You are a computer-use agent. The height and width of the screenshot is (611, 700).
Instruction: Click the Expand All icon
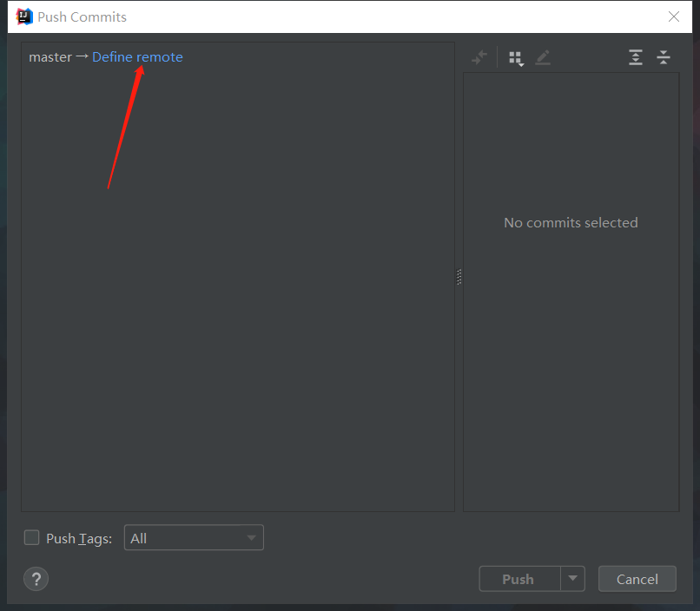tap(636, 58)
